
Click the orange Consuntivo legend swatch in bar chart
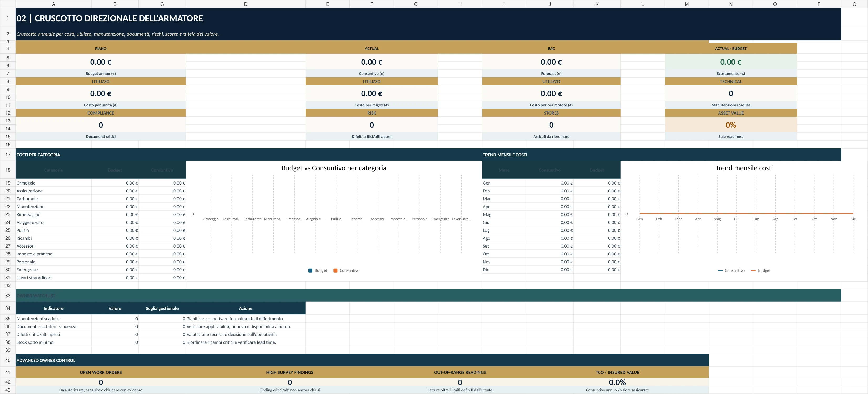point(335,270)
